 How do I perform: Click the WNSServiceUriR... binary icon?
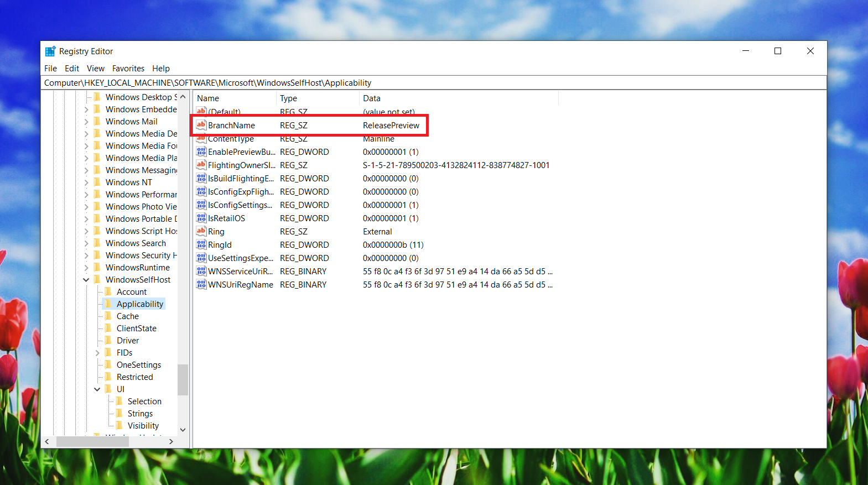(x=201, y=271)
